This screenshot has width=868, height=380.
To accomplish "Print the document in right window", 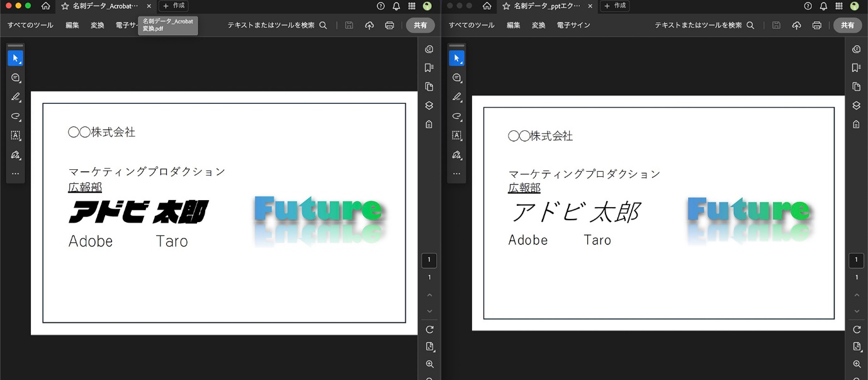I will [x=816, y=25].
